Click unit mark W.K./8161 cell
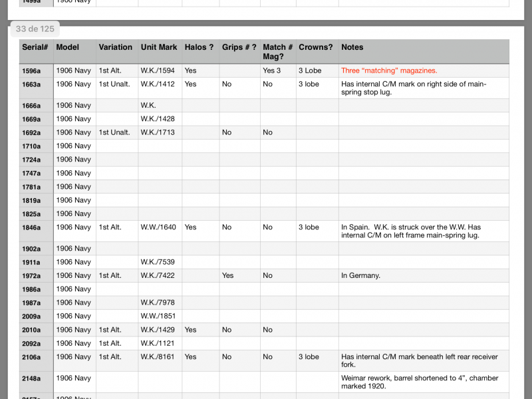Viewport: 532px width, 399px height. tap(158, 357)
